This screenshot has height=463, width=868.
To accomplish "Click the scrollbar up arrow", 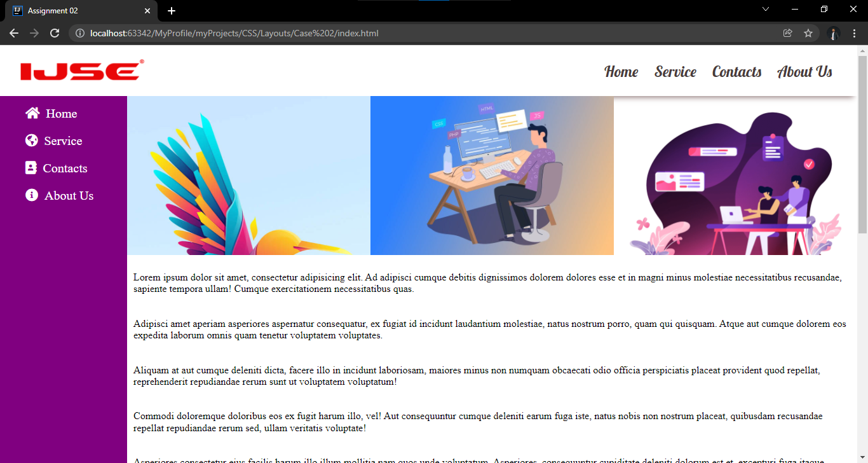I will tap(862, 50).
